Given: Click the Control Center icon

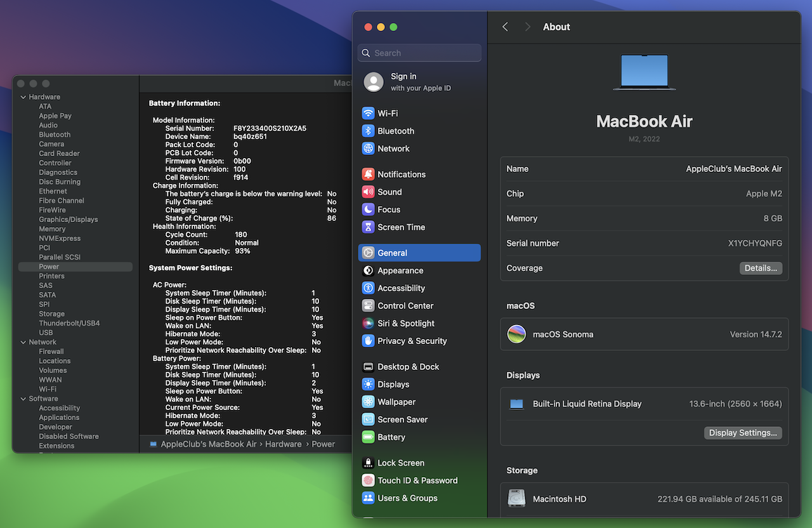Looking at the screenshot, I should (368, 306).
